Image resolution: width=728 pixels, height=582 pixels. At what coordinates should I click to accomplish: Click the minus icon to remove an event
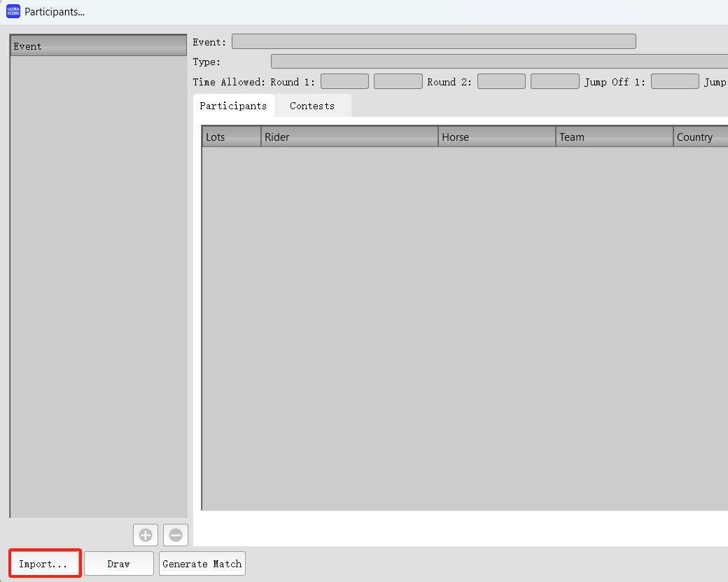click(175, 534)
